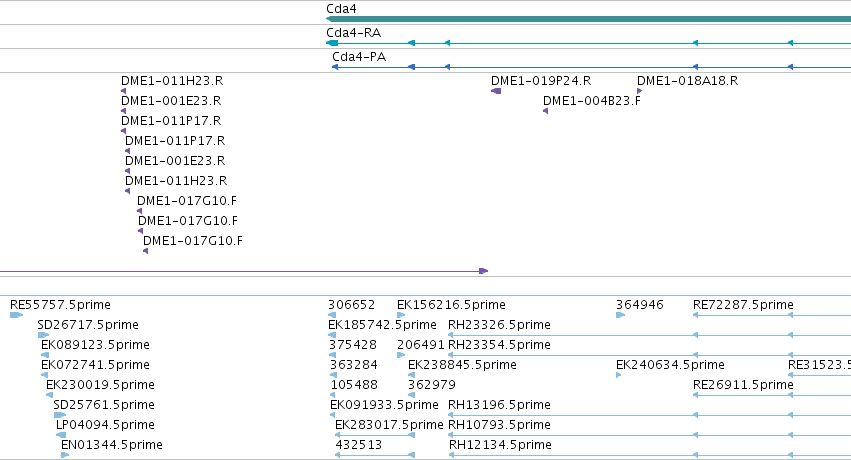851x460 pixels.
Task: Select the Cda4-PA protein label
Action: [359, 56]
